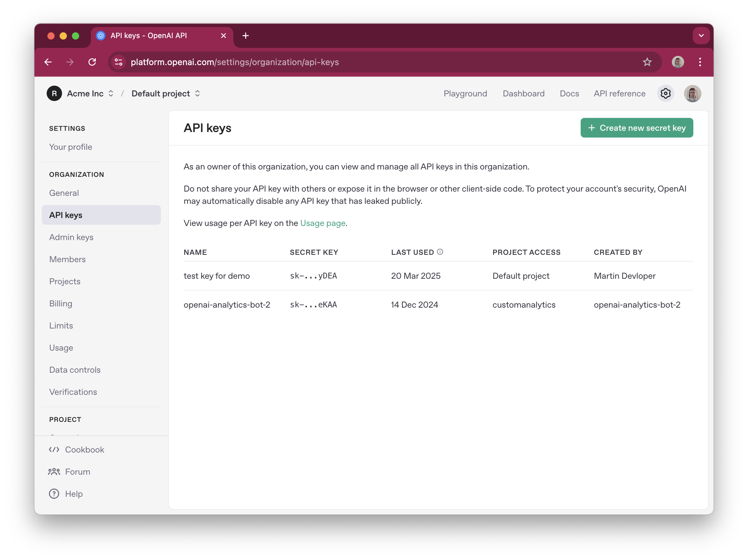The height and width of the screenshot is (560, 748).
Task: Click the SECRET KEY column header
Action: tap(314, 252)
